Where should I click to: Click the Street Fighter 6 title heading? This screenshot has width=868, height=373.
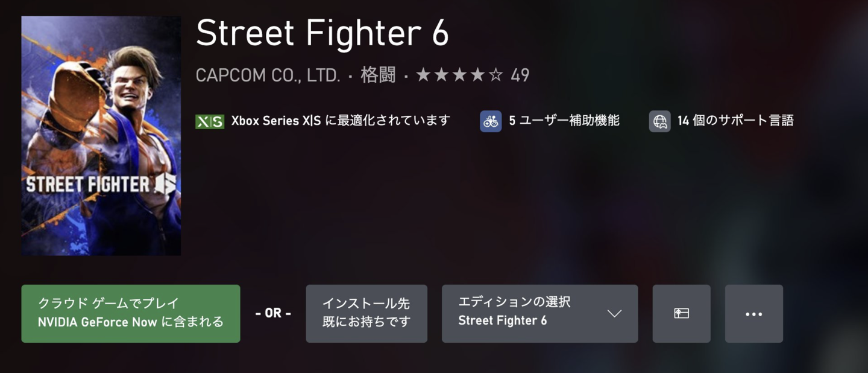point(322,34)
